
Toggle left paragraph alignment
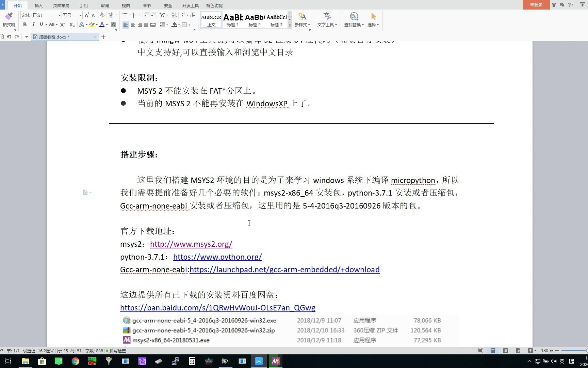pos(126,25)
